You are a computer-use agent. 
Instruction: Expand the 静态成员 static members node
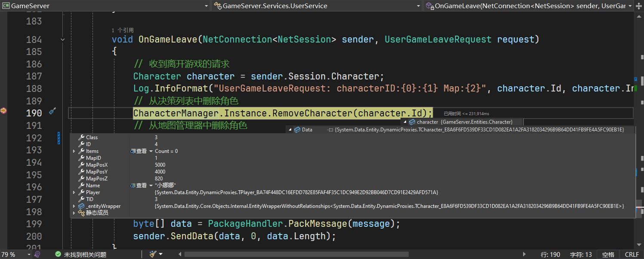tap(74, 213)
